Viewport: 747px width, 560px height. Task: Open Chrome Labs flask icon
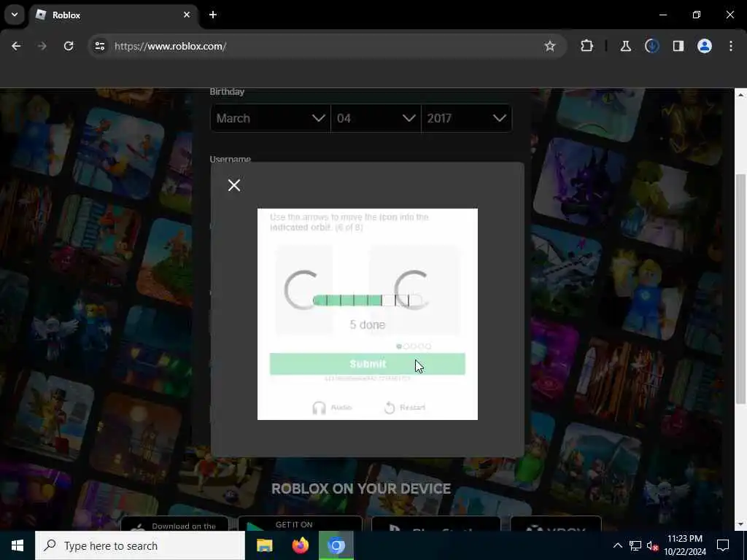pos(625,46)
